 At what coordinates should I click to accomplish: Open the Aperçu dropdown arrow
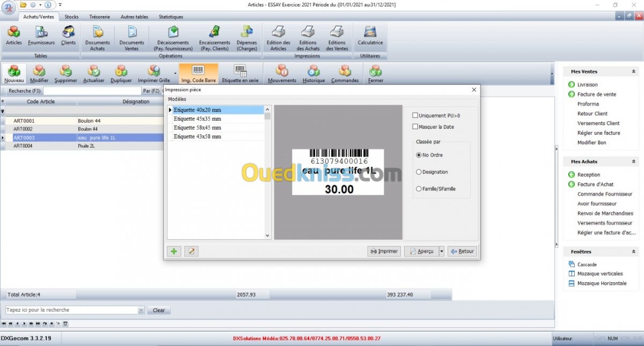442,251
